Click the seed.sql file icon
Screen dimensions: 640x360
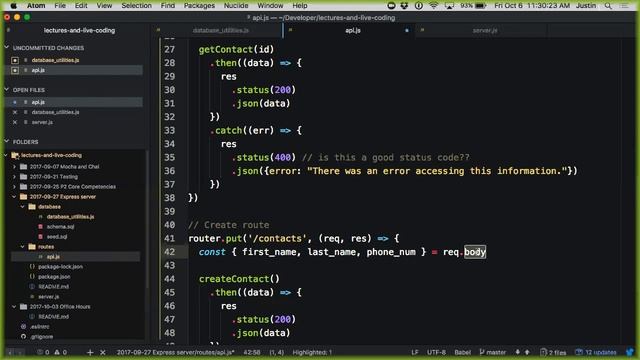(x=40, y=237)
